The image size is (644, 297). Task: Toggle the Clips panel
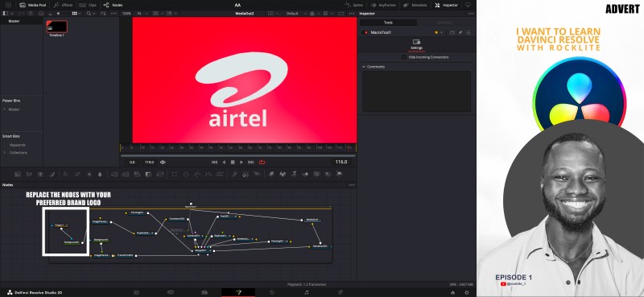tap(88, 5)
